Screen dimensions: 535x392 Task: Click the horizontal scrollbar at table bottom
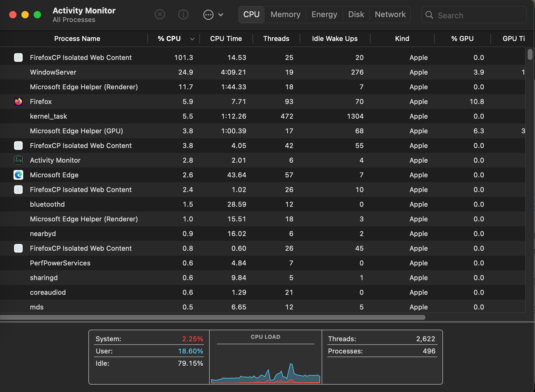point(212,317)
